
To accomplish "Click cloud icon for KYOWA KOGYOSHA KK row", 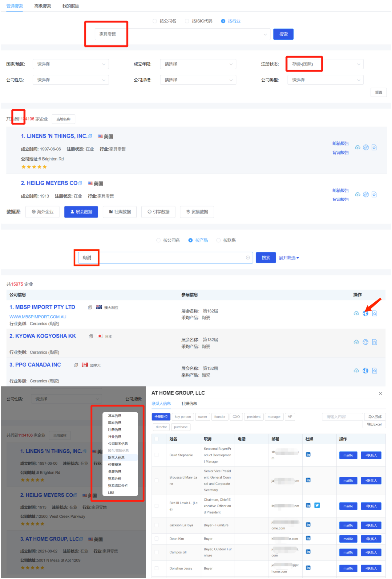I will click(x=356, y=342).
